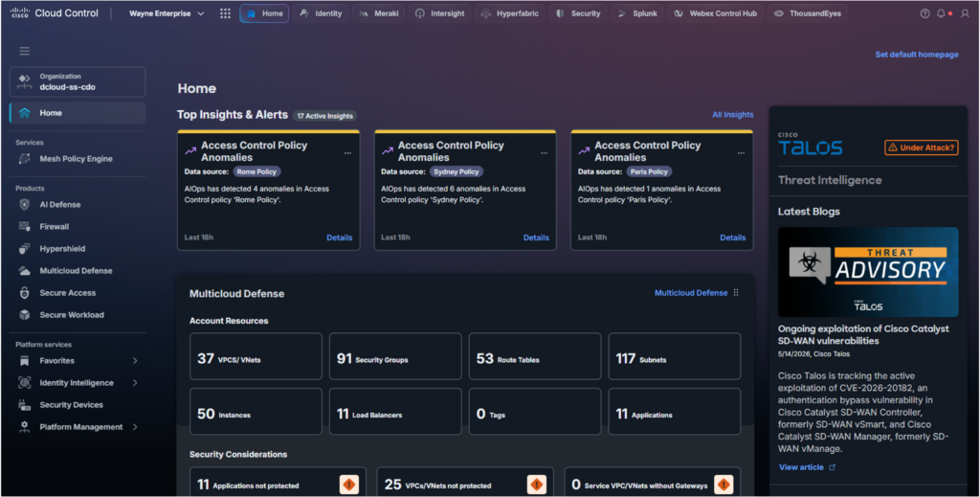Click the Hypershield icon in sidebar
The image size is (980, 497).
click(x=24, y=249)
